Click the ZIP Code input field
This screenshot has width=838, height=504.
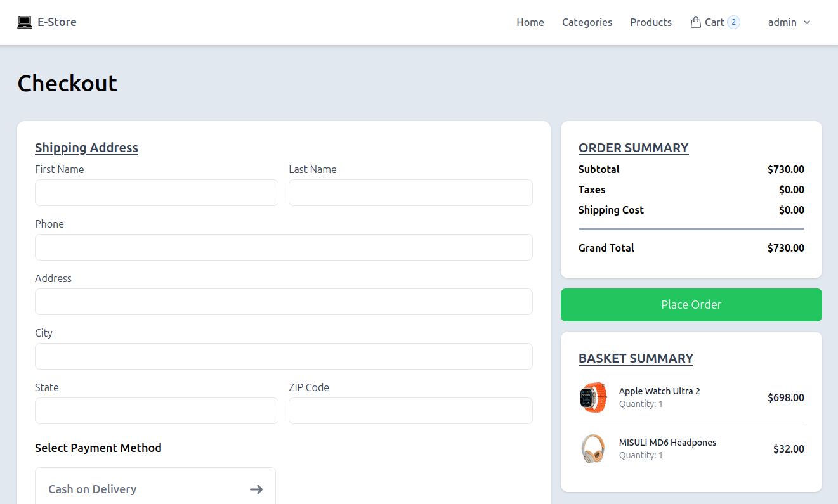click(410, 411)
